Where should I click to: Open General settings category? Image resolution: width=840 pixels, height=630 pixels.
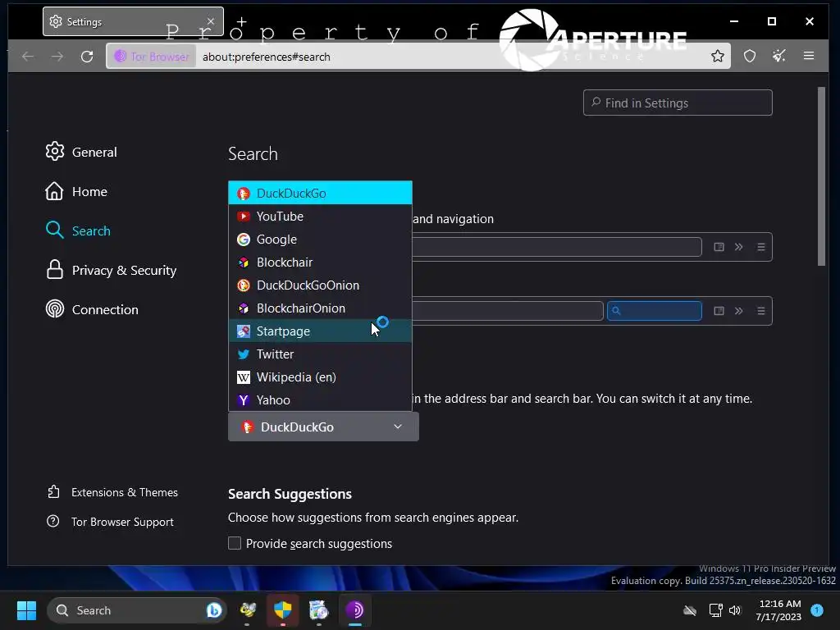81,152
